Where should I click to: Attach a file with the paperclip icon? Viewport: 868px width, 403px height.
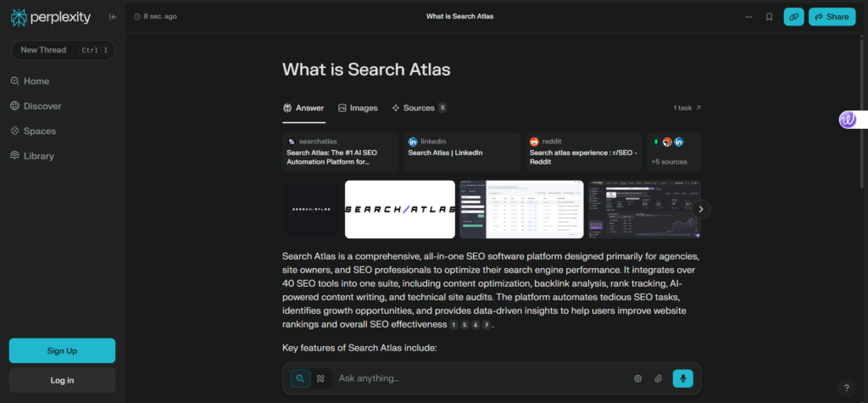click(658, 378)
